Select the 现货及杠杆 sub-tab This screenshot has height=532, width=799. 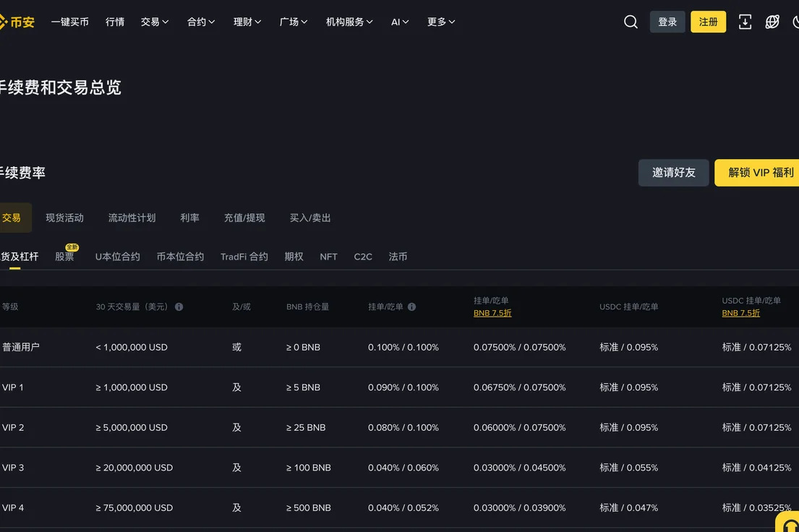click(19, 257)
